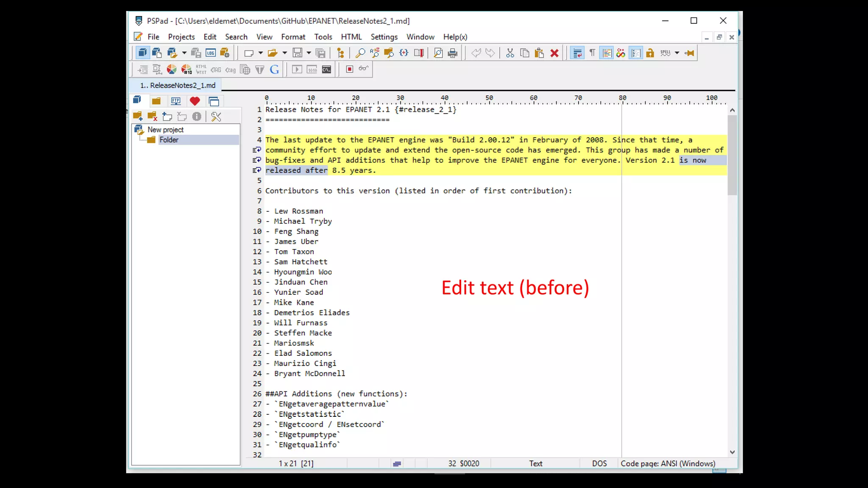868x488 pixels.
Task: Click the Google search G icon
Action: (275, 69)
